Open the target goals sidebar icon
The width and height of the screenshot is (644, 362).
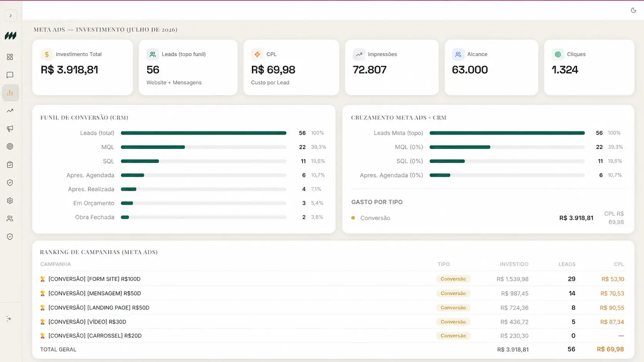point(10,147)
